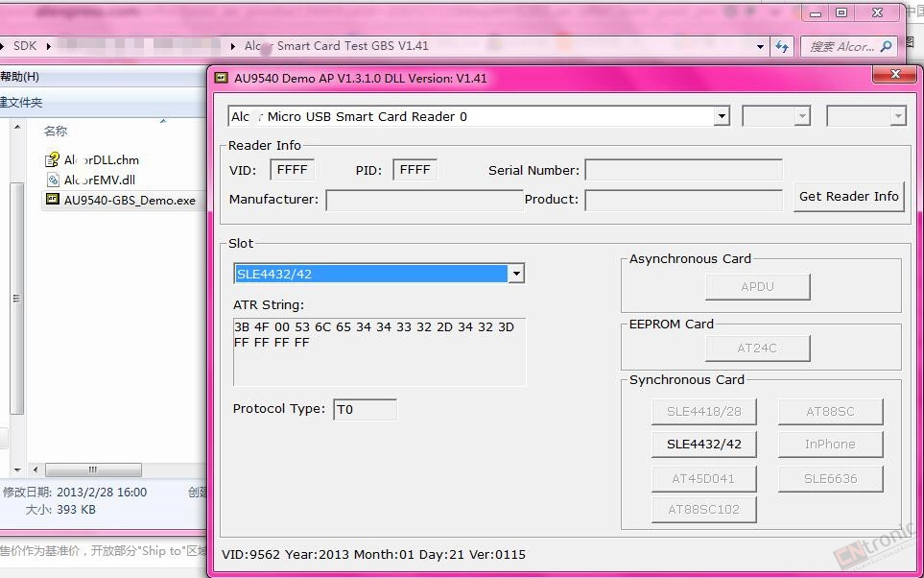
Task: Close the AU9540 Demo window
Action: tap(895, 74)
